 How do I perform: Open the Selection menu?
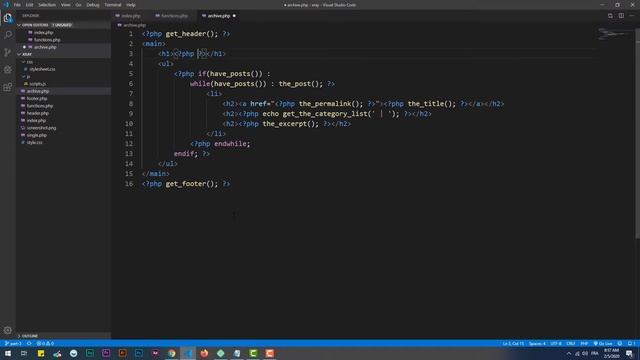(x=47, y=5)
